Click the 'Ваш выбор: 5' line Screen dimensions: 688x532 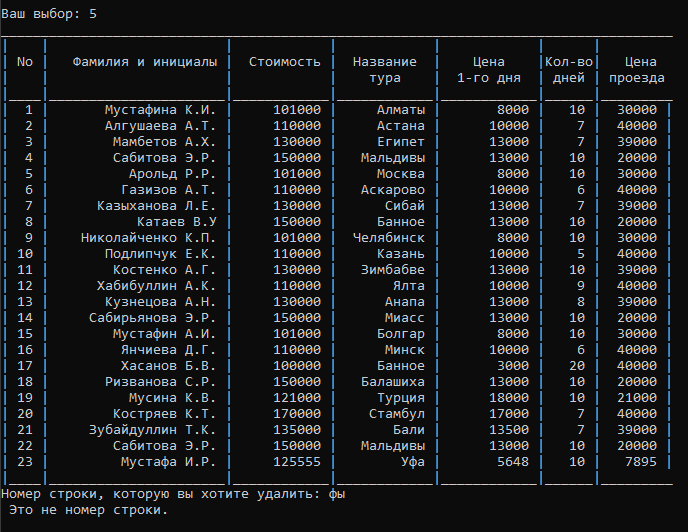point(49,14)
